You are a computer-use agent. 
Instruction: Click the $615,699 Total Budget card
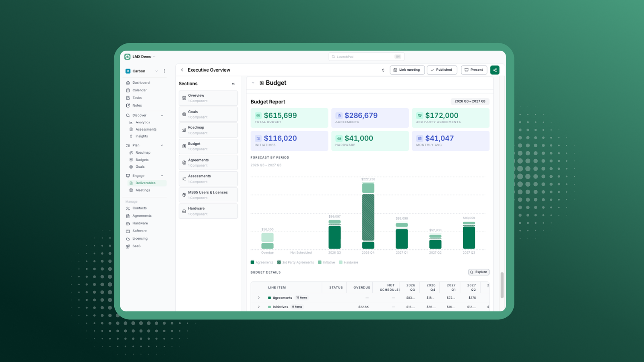pos(289,118)
